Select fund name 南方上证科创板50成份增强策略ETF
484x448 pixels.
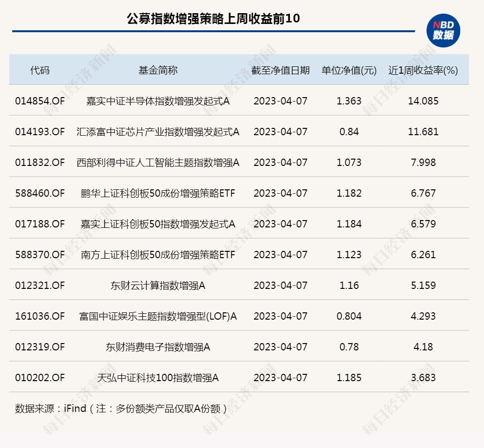pos(158,255)
